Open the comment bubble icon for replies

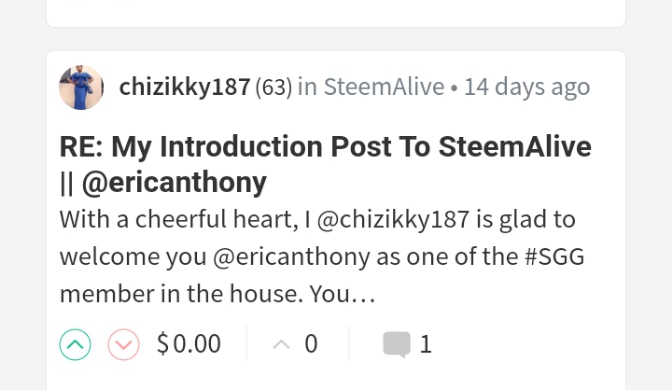tap(396, 344)
